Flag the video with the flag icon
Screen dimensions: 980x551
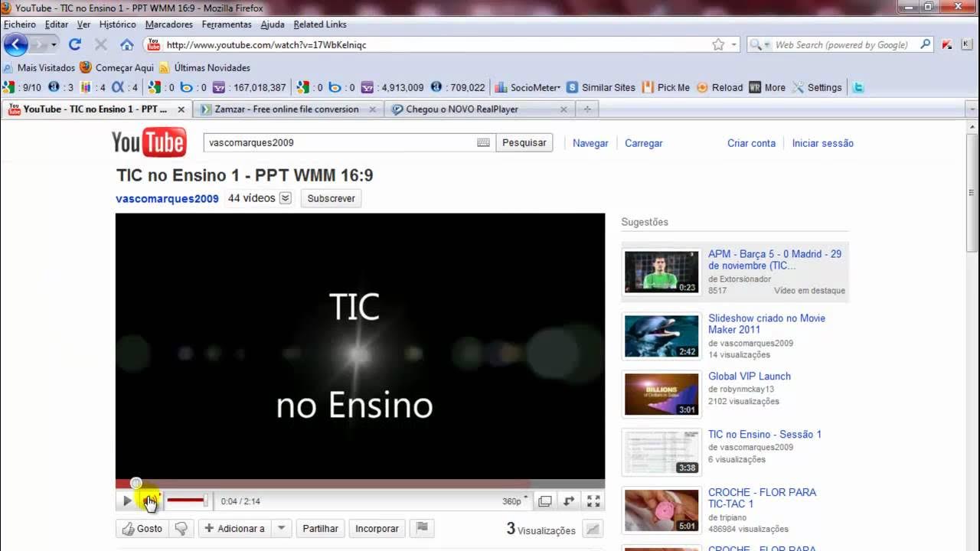[421, 528]
